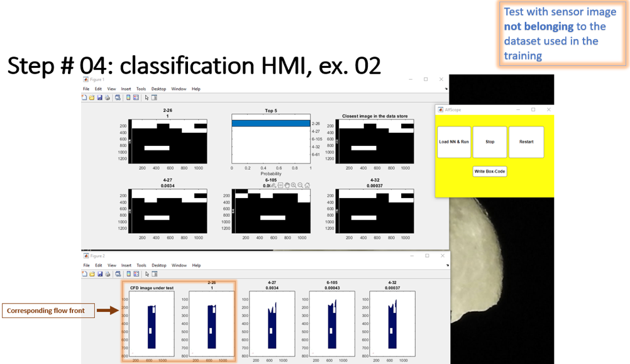This screenshot has width=630, height=364.
Task: Open View menu in Figure 2
Action: (x=112, y=265)
